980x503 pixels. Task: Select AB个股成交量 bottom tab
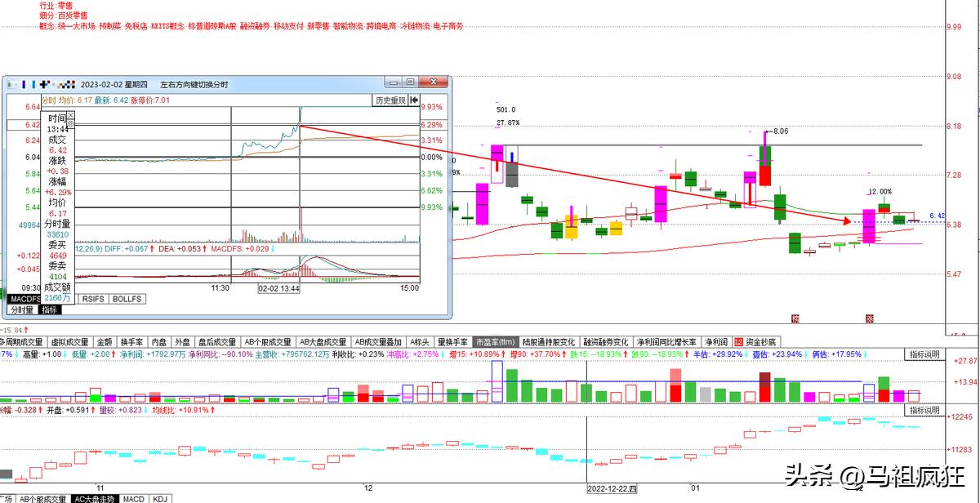coord(42,498)
